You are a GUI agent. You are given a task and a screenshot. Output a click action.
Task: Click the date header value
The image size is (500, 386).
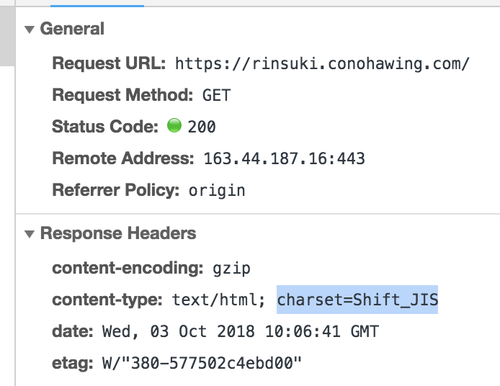pyautogui.click(x=240, y=331)
